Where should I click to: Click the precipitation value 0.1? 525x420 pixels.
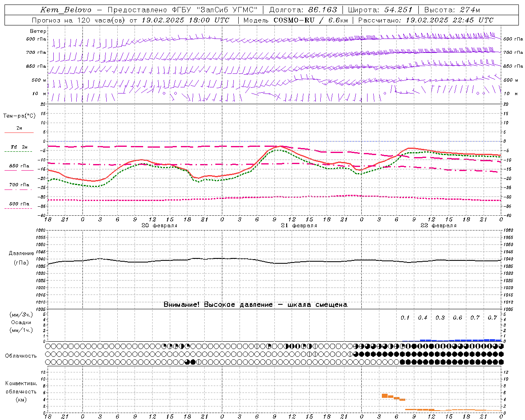click(x=405, y=317)
